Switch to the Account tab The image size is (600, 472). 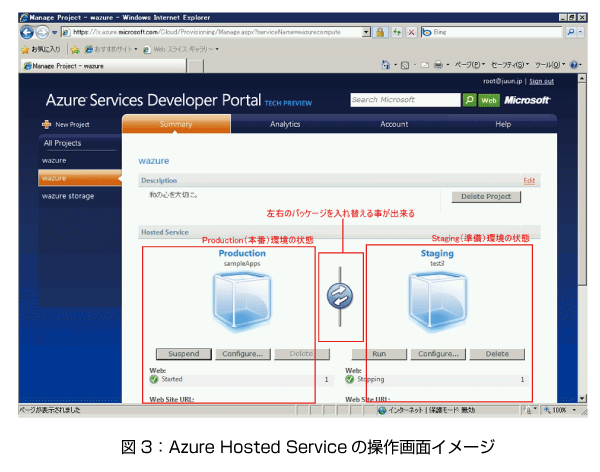(394, 124)
